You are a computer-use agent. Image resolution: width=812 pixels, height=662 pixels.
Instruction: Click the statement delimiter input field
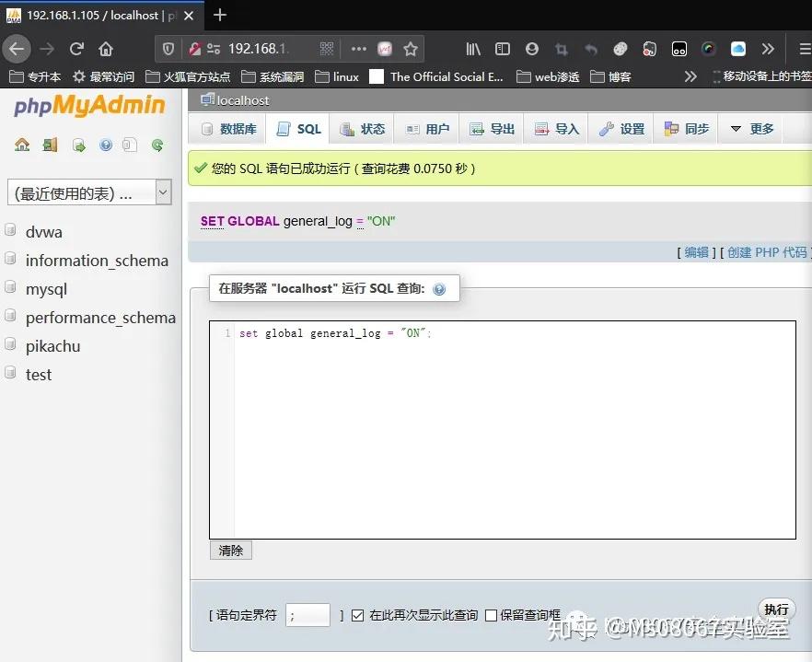click(307, 615)
